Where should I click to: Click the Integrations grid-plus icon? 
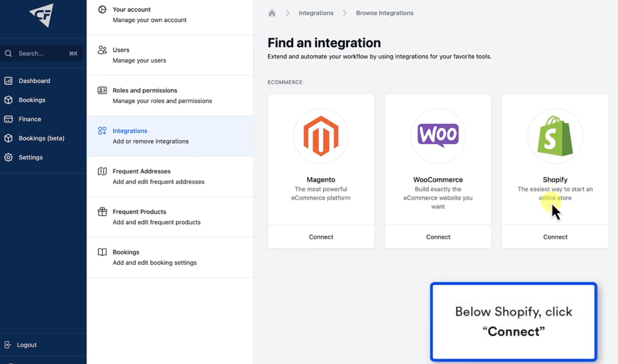point(102,131)
